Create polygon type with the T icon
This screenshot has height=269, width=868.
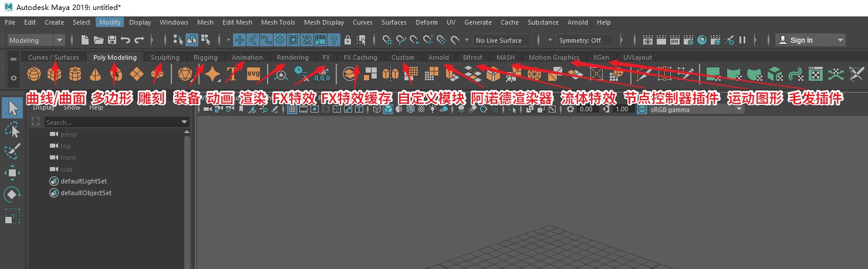point(232,74)
